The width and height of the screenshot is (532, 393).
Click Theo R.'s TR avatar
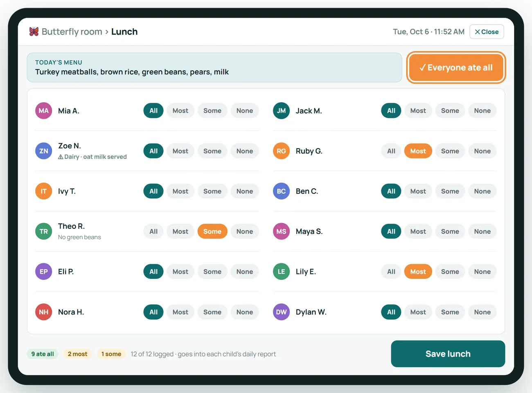point(44,231)
